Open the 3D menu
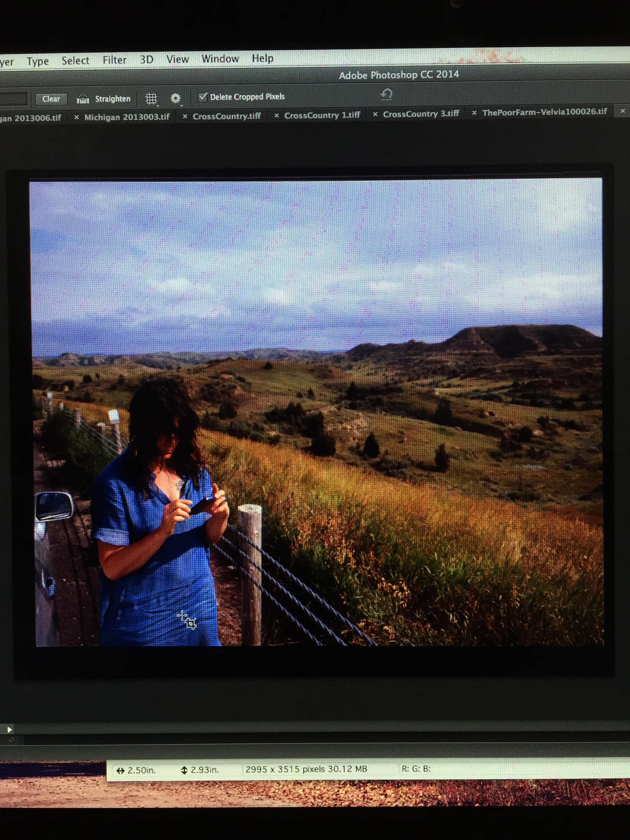This screenshot has width=630, height=840. 147,60
